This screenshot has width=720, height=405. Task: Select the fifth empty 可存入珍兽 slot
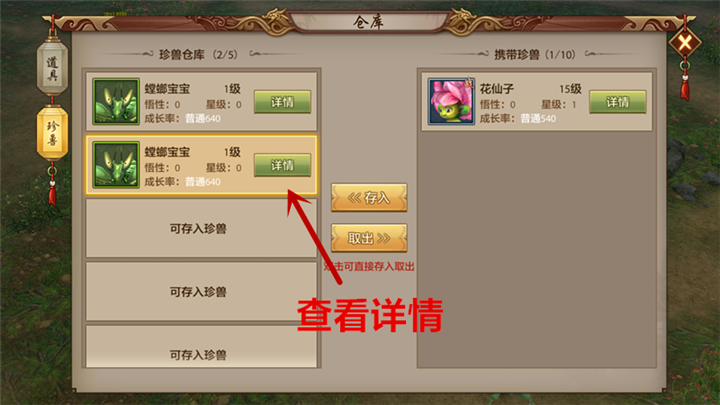(x=201, y=347)
